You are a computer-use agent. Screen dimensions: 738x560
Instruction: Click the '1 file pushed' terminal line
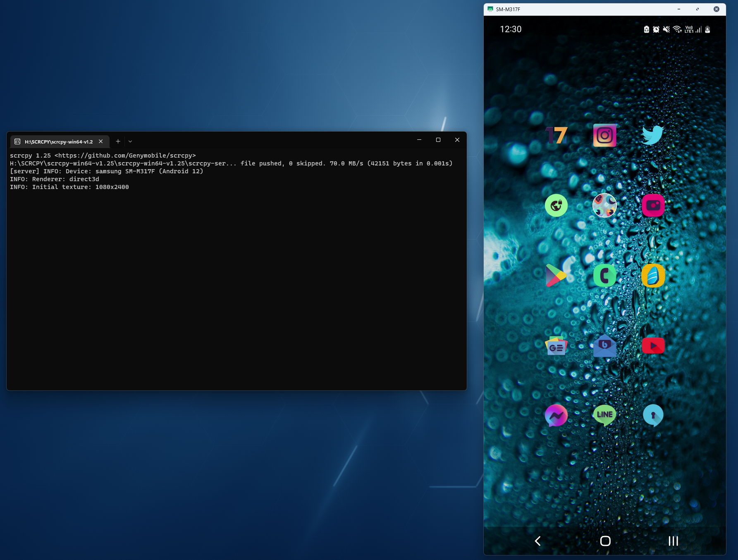pos(231,163)
